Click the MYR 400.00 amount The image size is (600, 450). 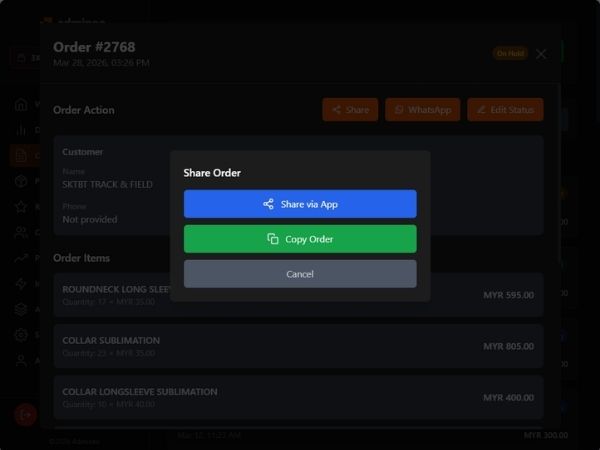509,398
